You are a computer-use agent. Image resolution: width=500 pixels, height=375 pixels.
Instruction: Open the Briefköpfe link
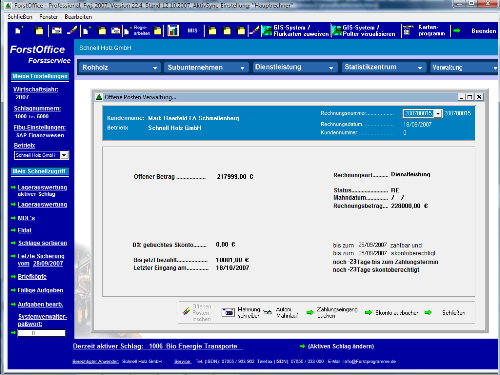coord(32,277)
